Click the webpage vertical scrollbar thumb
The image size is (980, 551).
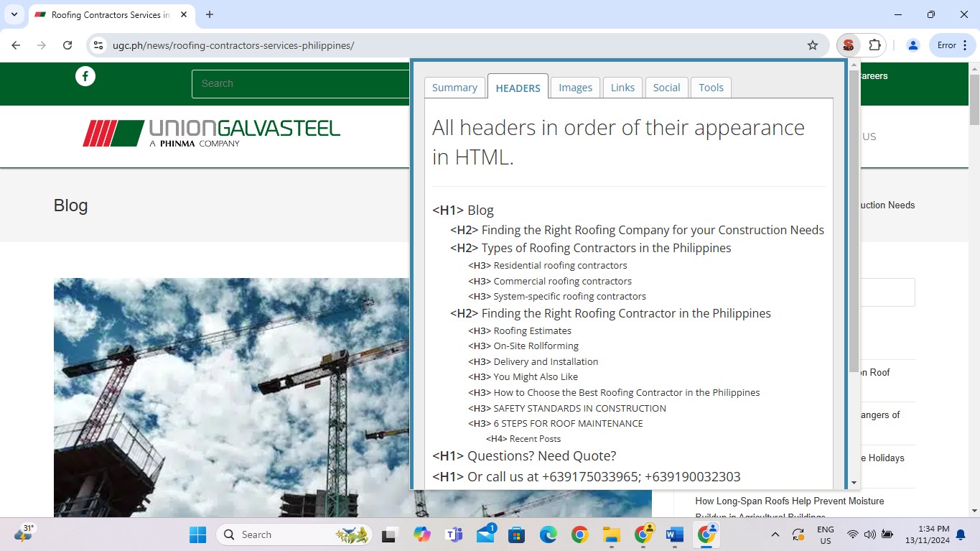tap(974, 98)
